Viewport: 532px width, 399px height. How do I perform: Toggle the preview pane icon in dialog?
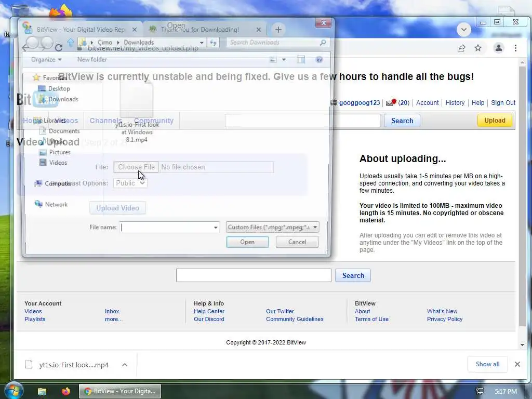[301, 60]
